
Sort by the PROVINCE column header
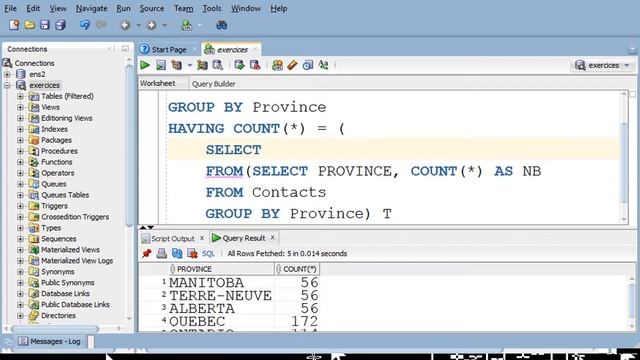(x=221, y=269)
